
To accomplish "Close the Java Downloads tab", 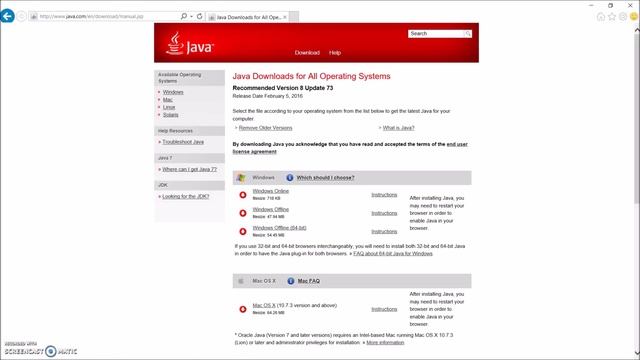I will [x=284, y=17].
